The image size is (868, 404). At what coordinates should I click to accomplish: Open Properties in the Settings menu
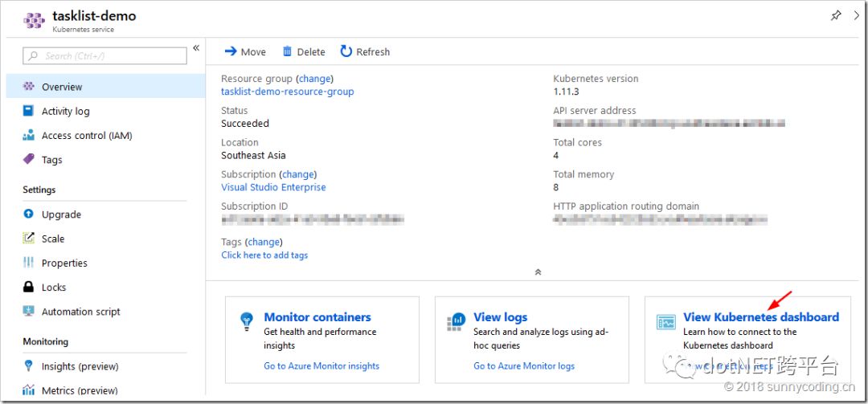coord(64,263)
